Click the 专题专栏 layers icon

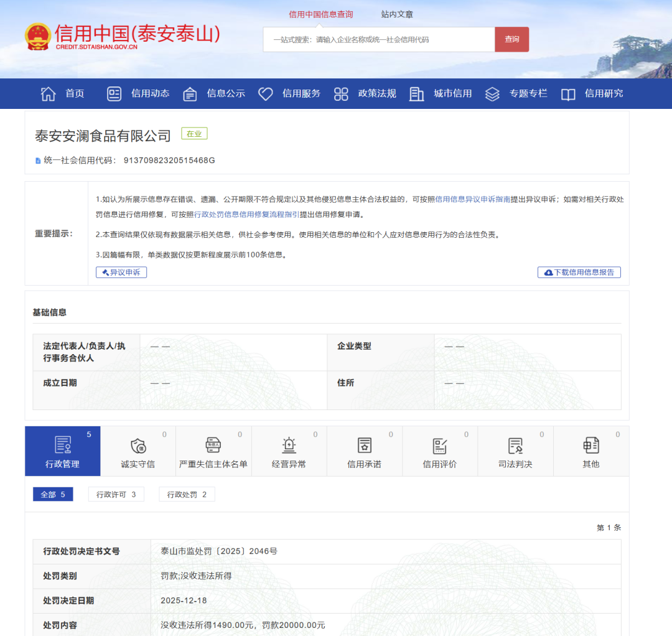492,94
